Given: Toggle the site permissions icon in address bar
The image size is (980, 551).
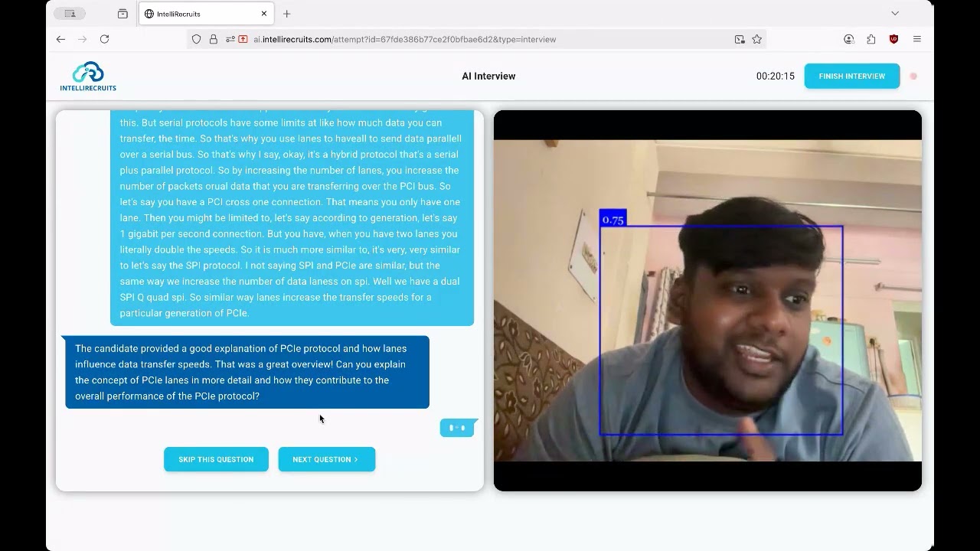Looking at the screenshot, I should click(230, 39).
